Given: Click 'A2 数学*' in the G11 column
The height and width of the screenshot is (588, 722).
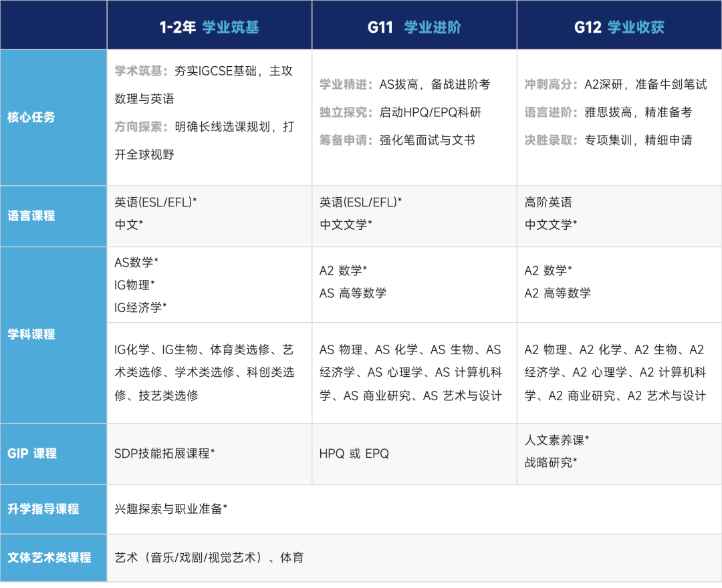Looking at the screenshot, I should click(342, 271).
